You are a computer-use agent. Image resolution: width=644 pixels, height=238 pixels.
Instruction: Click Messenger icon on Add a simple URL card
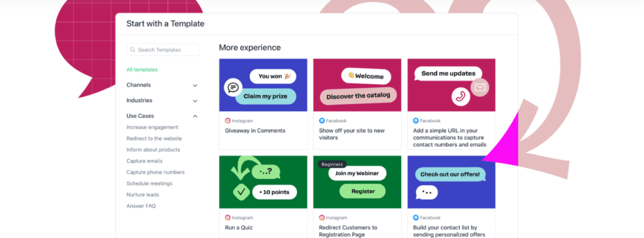coord(416,121)
